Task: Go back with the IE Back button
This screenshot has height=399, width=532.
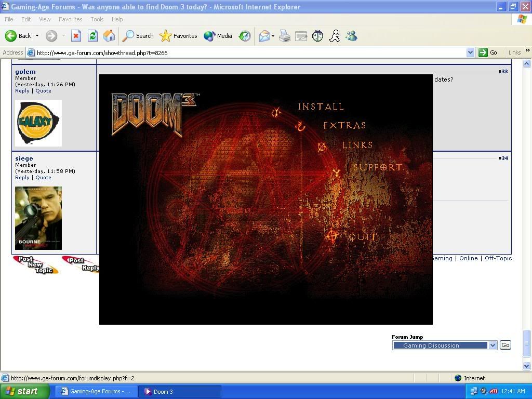Action: (18, 36)
